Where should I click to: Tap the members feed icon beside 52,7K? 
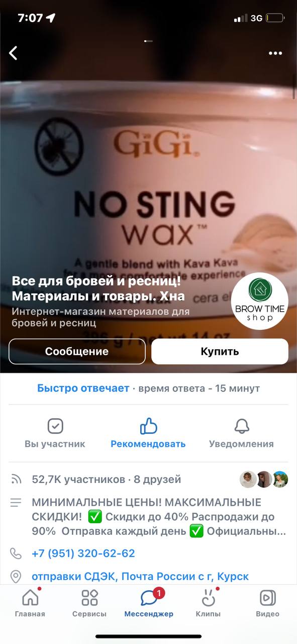pos(16,479)
